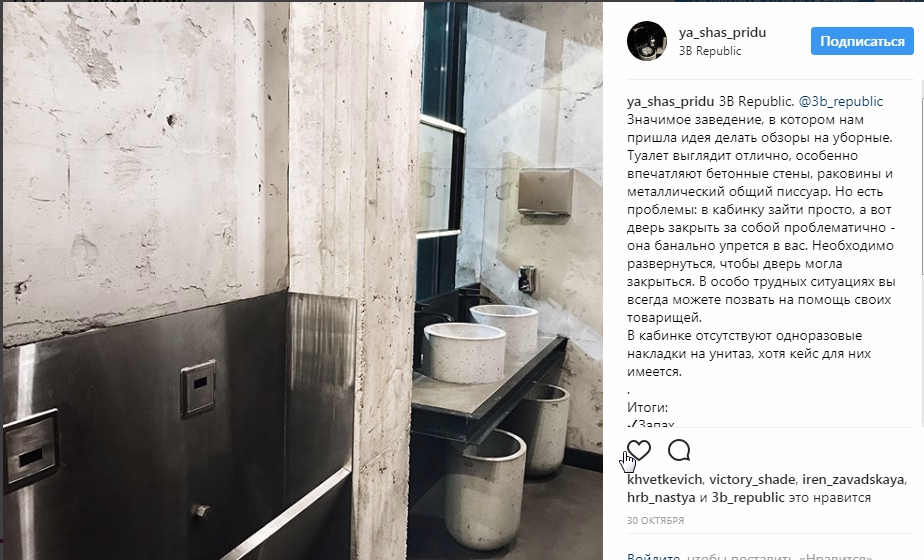The image size is (924, 560).
Task: Click the Итоги text in caption
Action: 647,407
